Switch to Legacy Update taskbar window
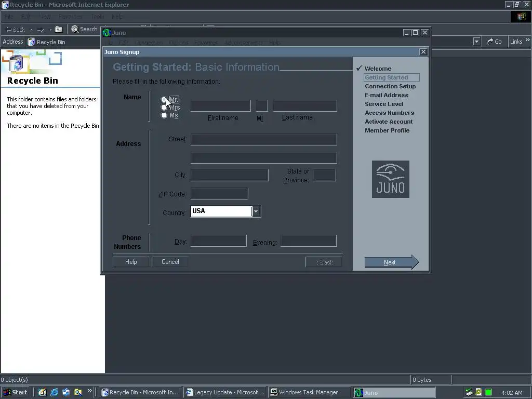Screen dimensions: 532x399 [225, 392]
